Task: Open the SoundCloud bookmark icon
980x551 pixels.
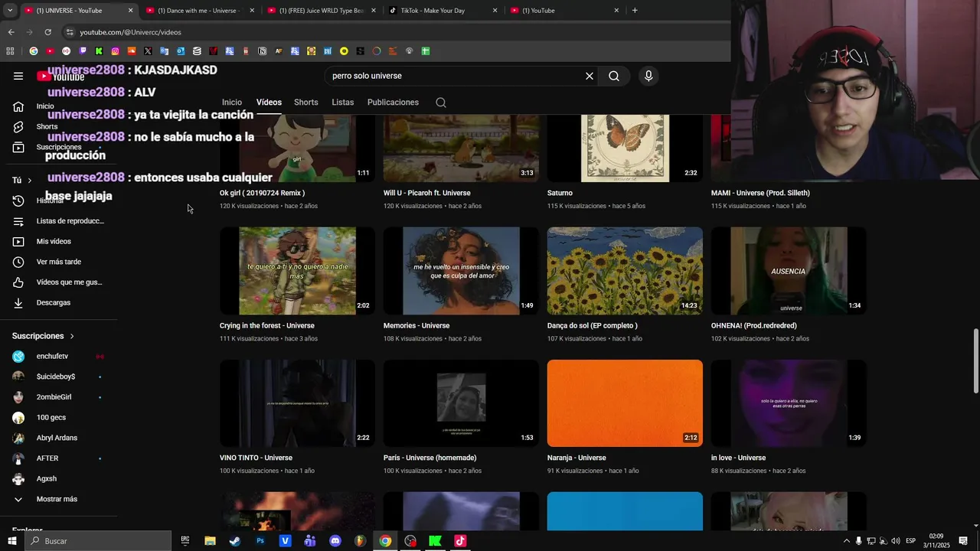Action: (x=132, y=51)
